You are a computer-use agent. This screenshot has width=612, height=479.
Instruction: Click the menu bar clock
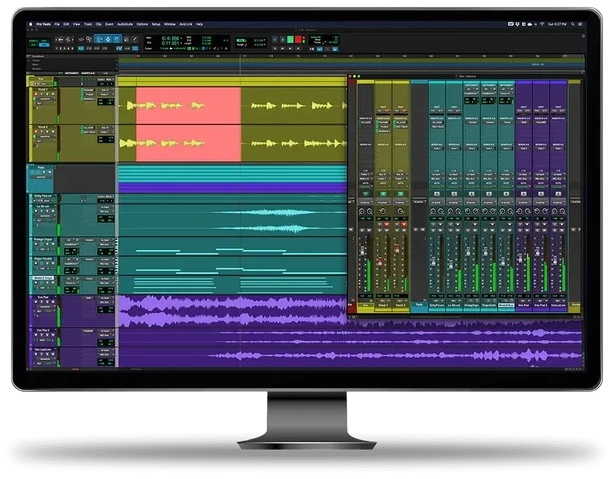[557, 24]
